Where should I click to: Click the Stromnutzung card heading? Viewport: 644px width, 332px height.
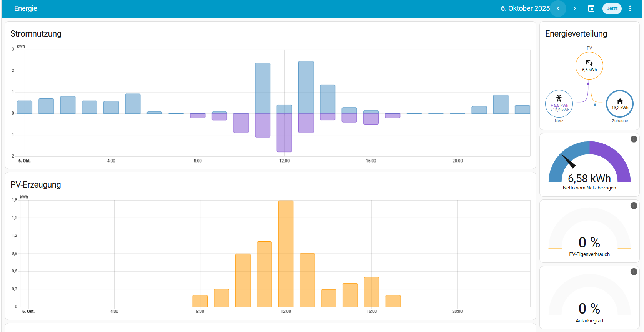[x=36, y=34]
